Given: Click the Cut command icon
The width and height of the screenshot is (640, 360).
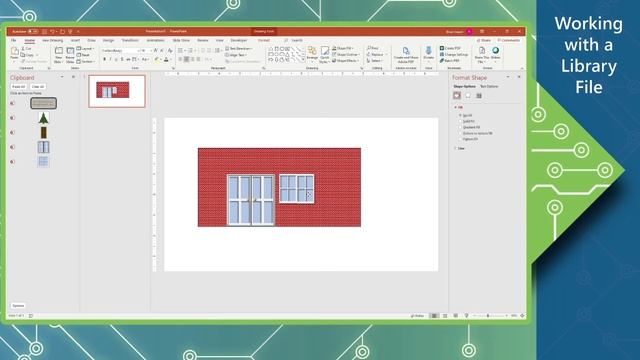Looking at the screenshot, I should point(23,49).
